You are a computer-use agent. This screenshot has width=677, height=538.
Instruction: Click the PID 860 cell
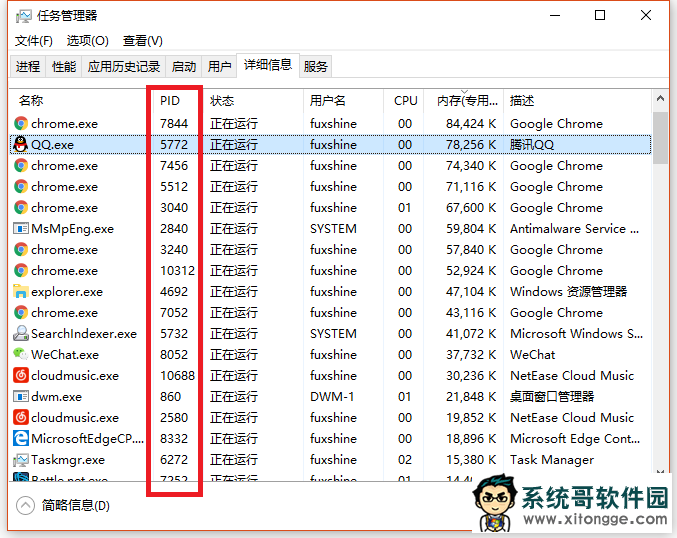pyautogui.click(x=171, y=396)
